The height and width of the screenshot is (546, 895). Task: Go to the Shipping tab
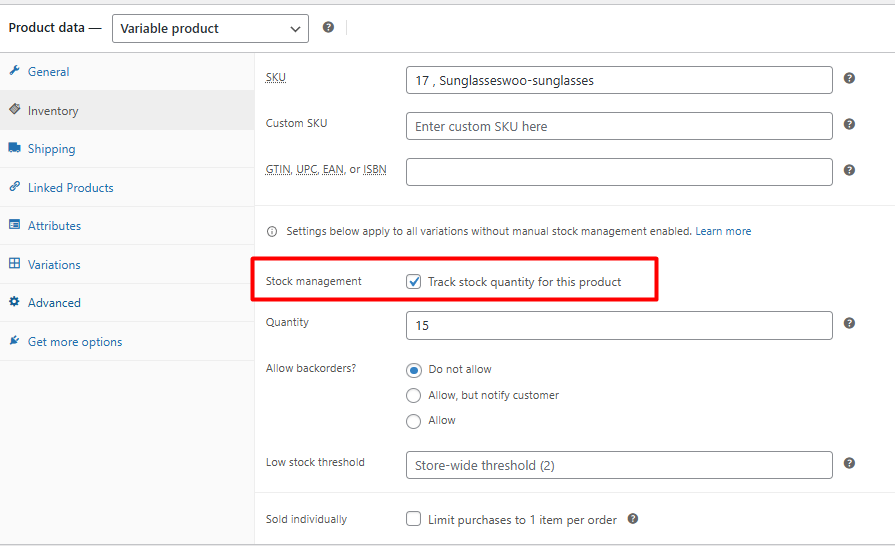pos(51,149)
